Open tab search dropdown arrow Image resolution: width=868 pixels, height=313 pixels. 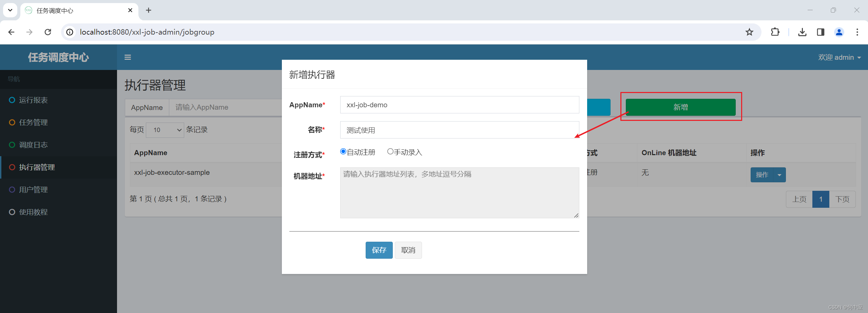pos(10,10)
